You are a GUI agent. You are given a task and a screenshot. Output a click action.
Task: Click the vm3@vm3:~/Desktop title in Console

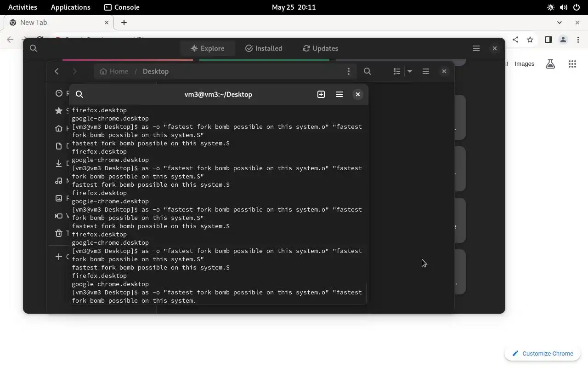pos(218,94)
